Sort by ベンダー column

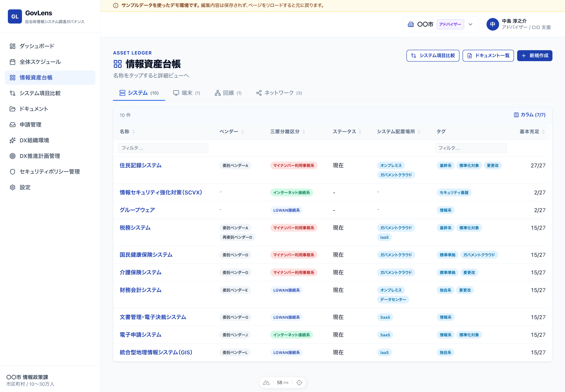point(232,132)
